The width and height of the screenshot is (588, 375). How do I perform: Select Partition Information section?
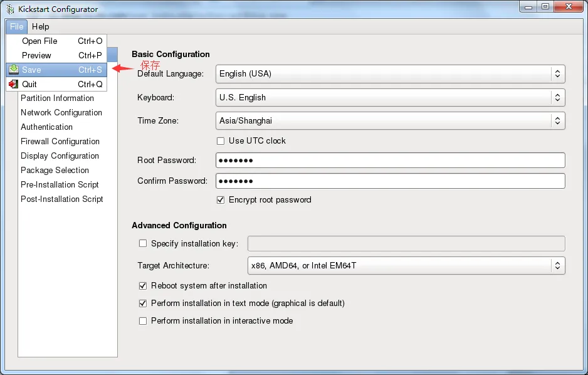(58, 98)
